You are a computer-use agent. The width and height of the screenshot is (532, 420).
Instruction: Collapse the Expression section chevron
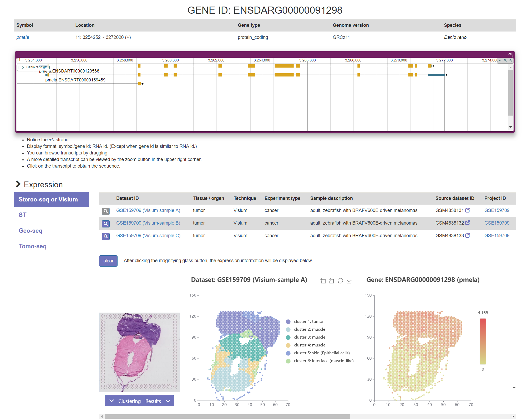click(18, 184)
